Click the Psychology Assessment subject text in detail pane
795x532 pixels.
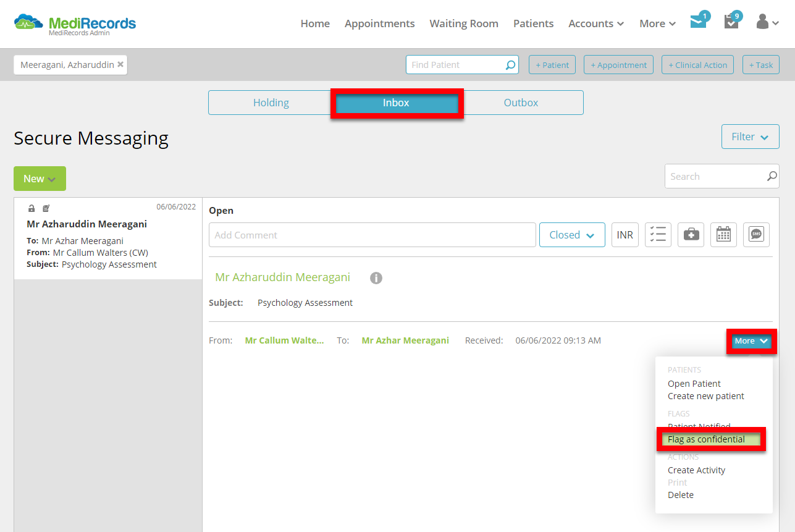(x=305, y=303)
